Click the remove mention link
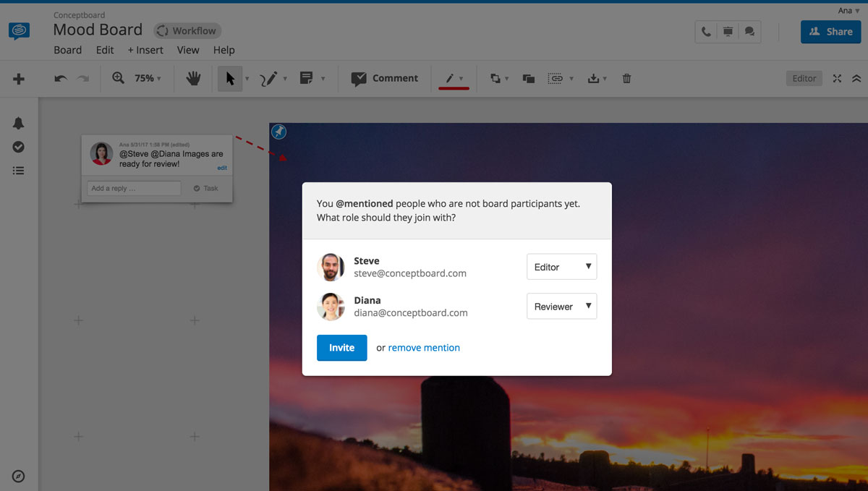 424,348
